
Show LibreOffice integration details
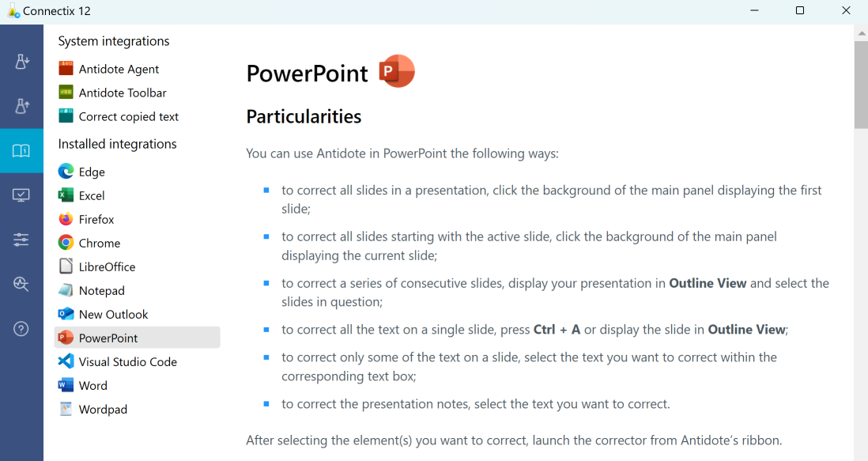pyautogui.click(x=107, y=266)
